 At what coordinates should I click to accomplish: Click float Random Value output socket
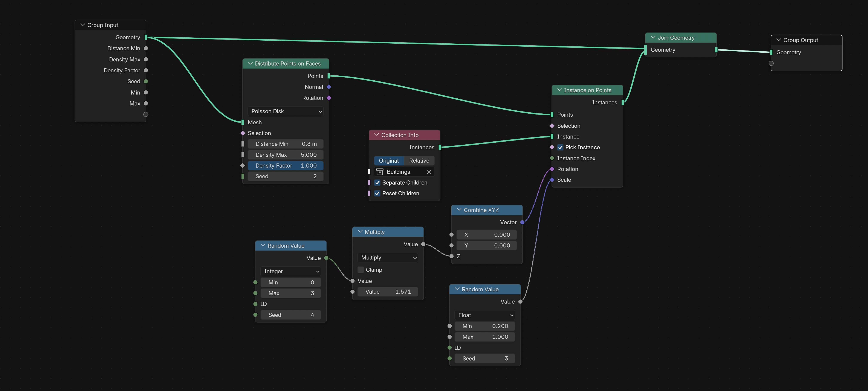pyautogui.click(x=520, y=301)
